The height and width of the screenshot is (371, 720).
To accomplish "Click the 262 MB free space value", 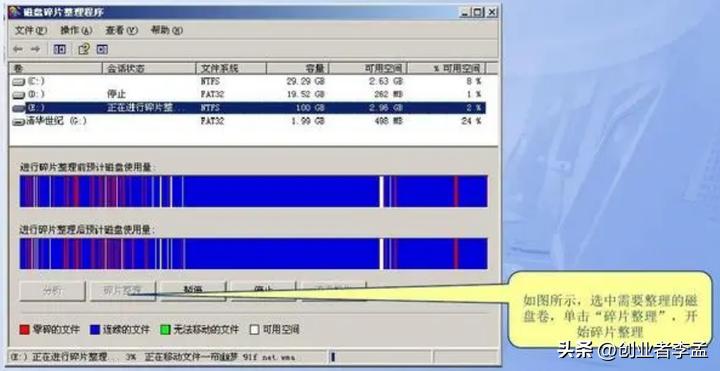I will coord(388,95).
